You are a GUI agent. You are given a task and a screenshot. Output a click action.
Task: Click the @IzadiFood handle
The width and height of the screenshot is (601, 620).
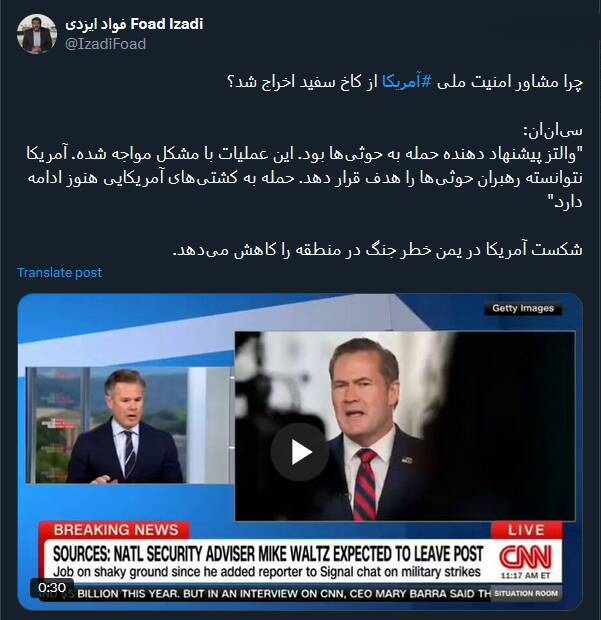(x=105, y=44)
